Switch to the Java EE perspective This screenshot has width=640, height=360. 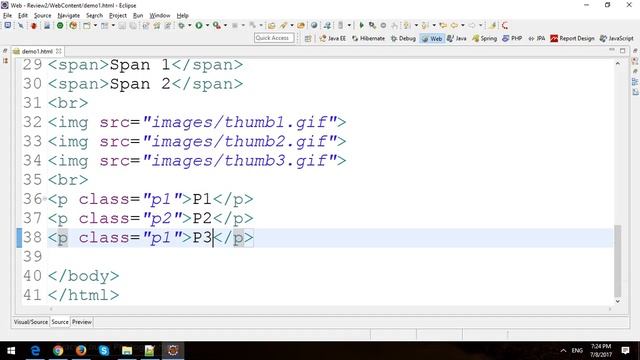tap(333, 38)
